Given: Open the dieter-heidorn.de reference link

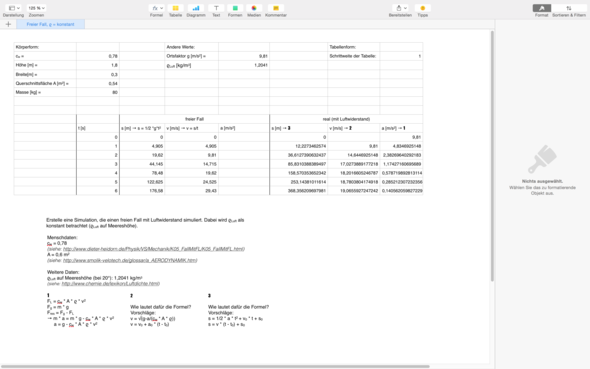Looking at the screenshot, I should (154, 249).
